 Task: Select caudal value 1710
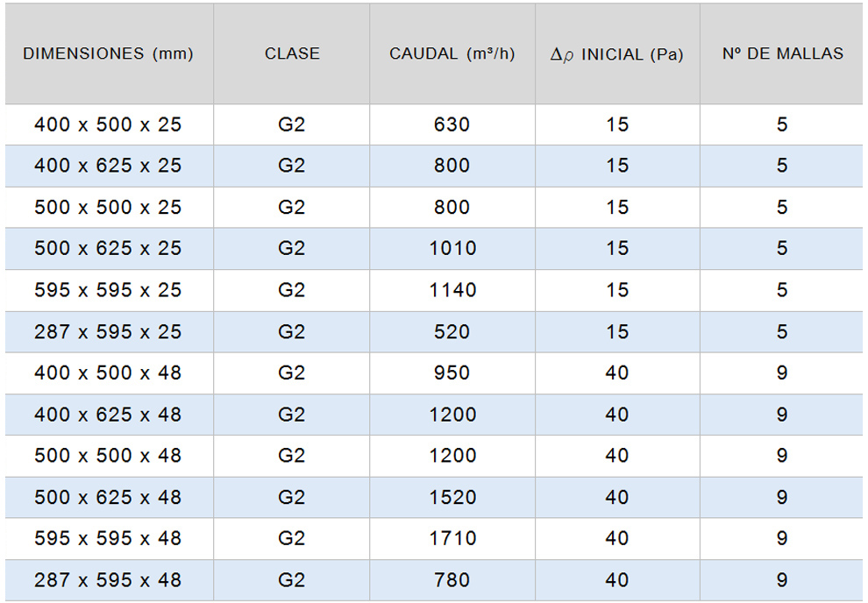pos(452,538)
